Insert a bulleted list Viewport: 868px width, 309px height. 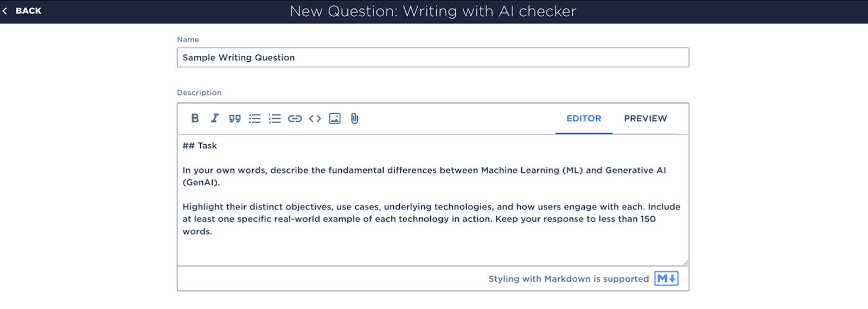pyautogui.click(x=254, y=118)
